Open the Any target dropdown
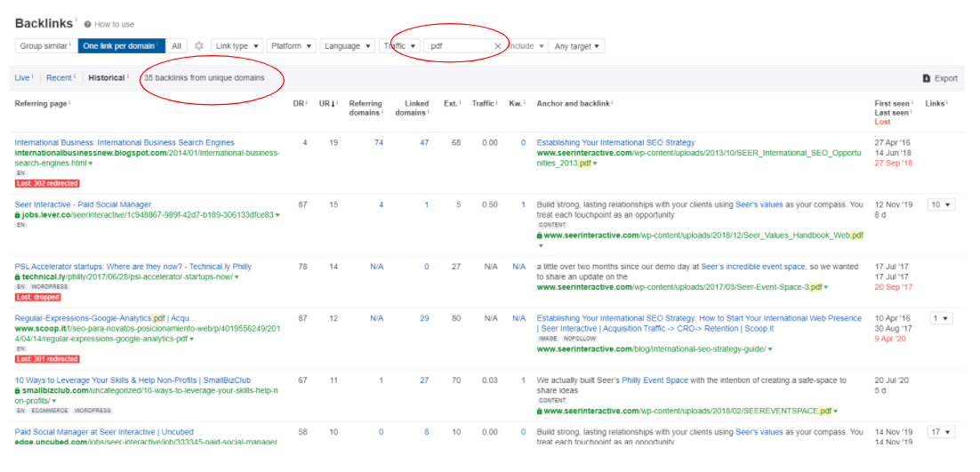Screen dimensions: 980x472 coord(576,46)
